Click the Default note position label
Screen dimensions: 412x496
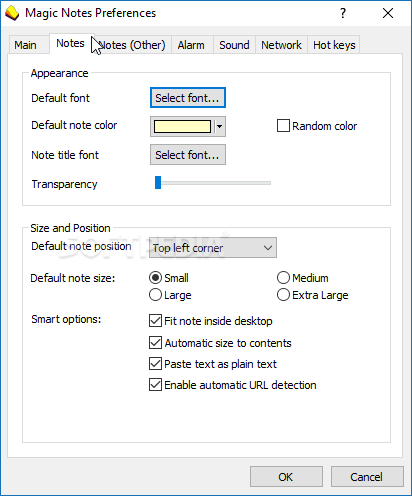coord(81,246)
